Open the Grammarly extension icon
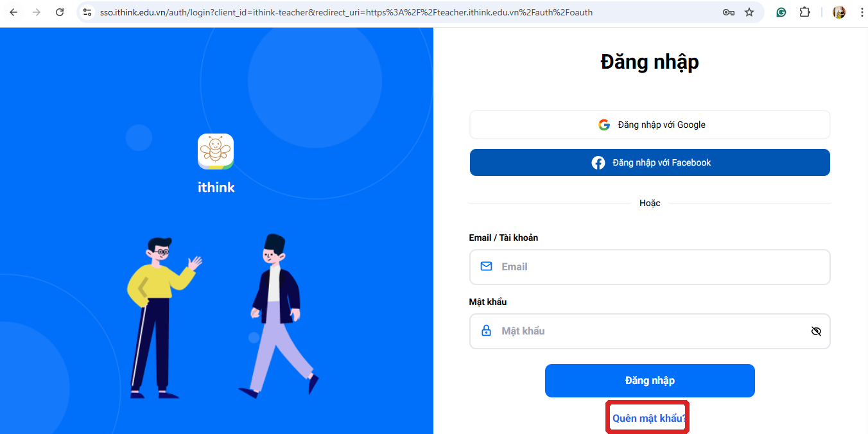The height and width of the screenshot is (434, 868). pyautogui.click(x=781, y=12)
